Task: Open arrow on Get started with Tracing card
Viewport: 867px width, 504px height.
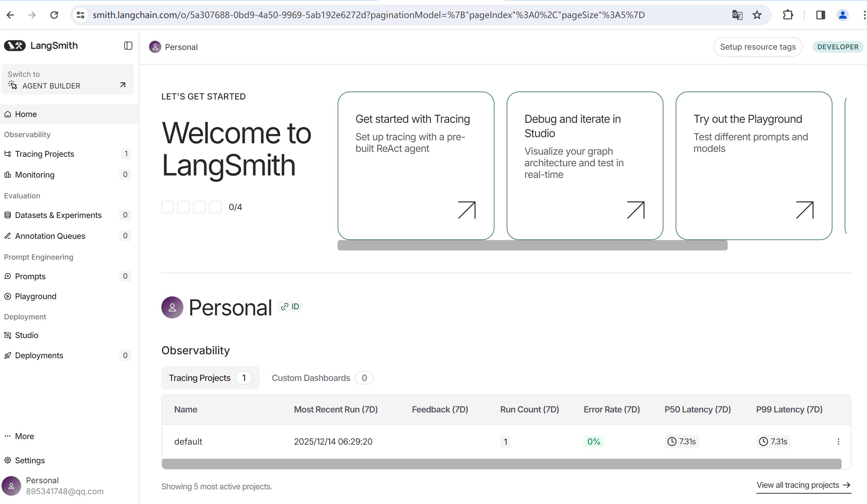Action: tap(467, 210)
